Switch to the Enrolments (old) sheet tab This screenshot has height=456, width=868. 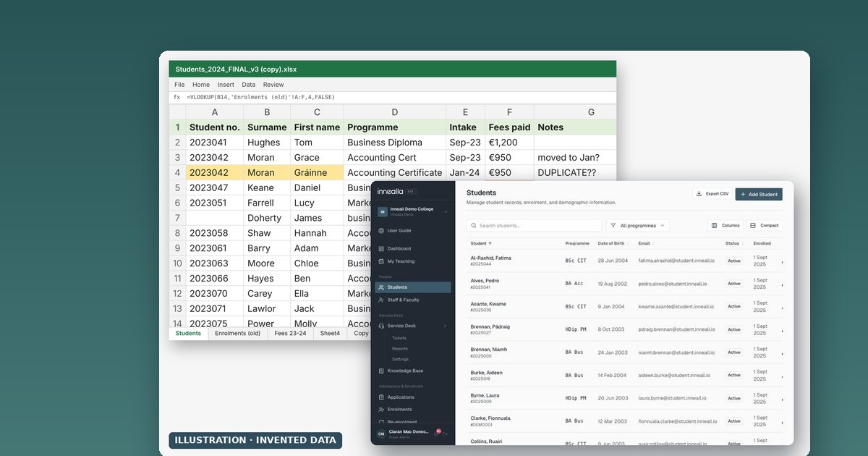[238, 334]
